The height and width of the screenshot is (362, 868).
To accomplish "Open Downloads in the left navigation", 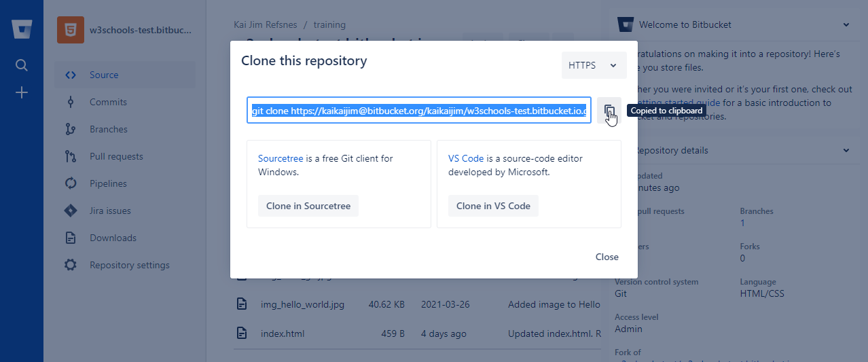I will click(x=113, y=238).
